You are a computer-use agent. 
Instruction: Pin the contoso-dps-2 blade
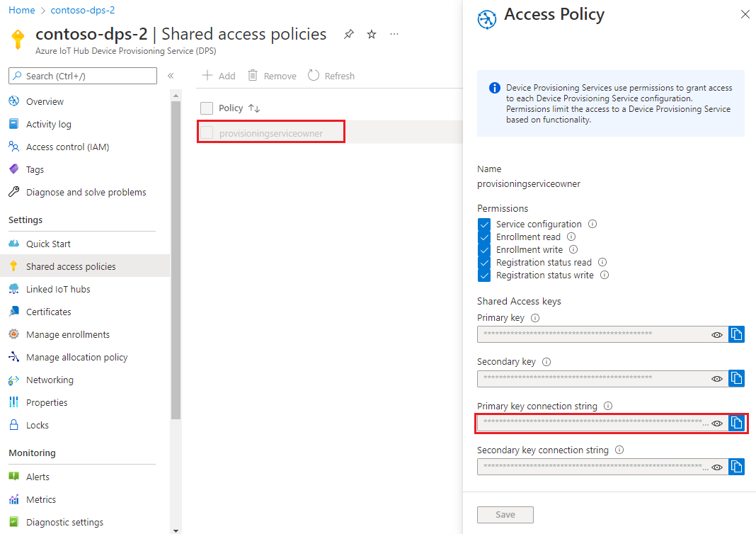click(x=348, y=34)
